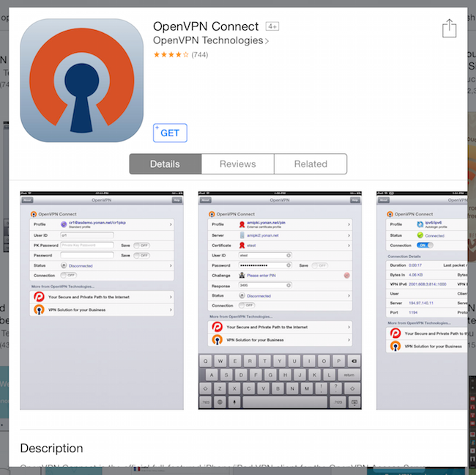The width and height of the screenshot is (476, 475).
Task: Expand Profile row chevron in first screenshot
Action: point(171,224)
